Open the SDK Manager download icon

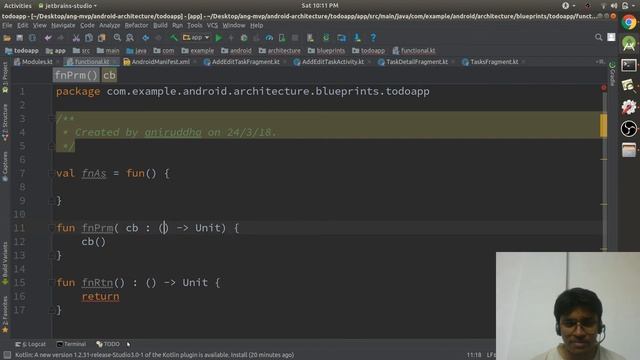click(357, 38)
